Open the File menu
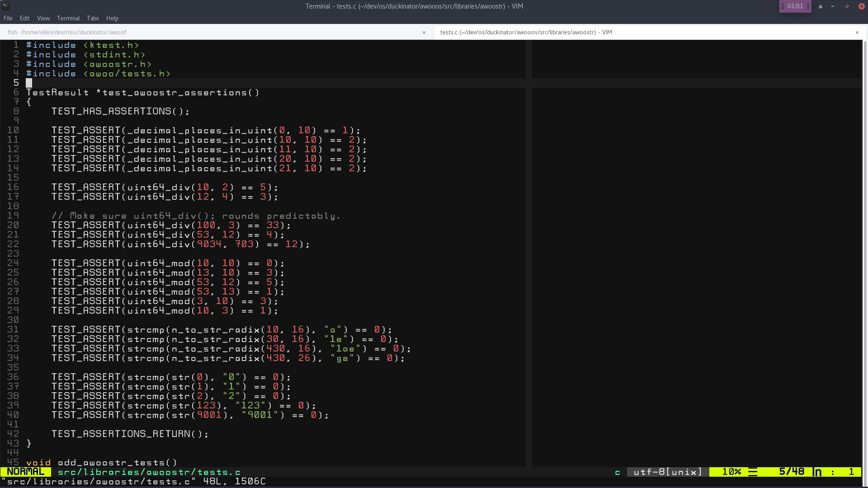The image size is (868, 488). 8,19
